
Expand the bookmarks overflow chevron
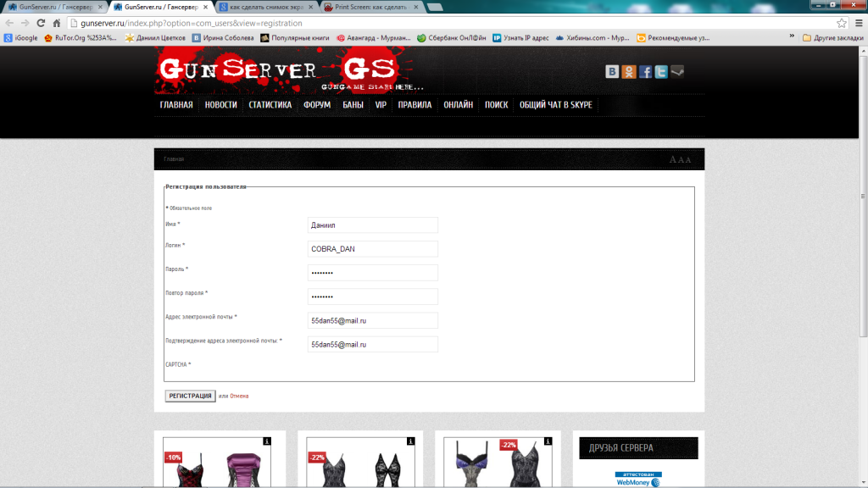(x=791, y=37)
